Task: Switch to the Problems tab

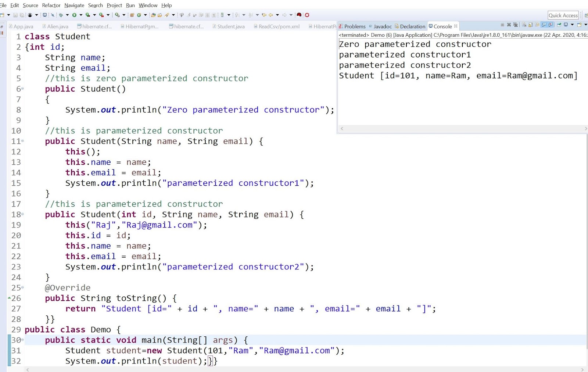Action: click(x=353, y=26)
